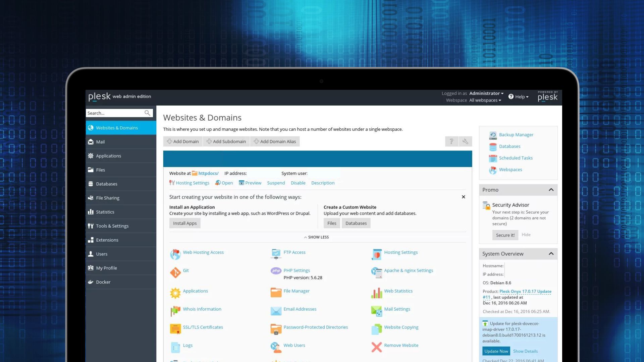Click the SSL/TLS Certificates icon
The height and width of the screenshot is (362, 644).
[175, 329]
